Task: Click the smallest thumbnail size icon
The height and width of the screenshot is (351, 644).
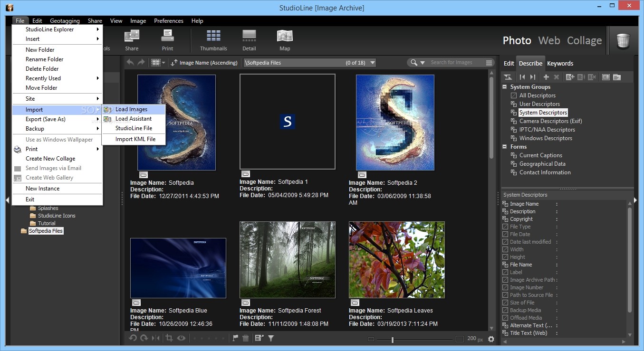Action: 371,339
